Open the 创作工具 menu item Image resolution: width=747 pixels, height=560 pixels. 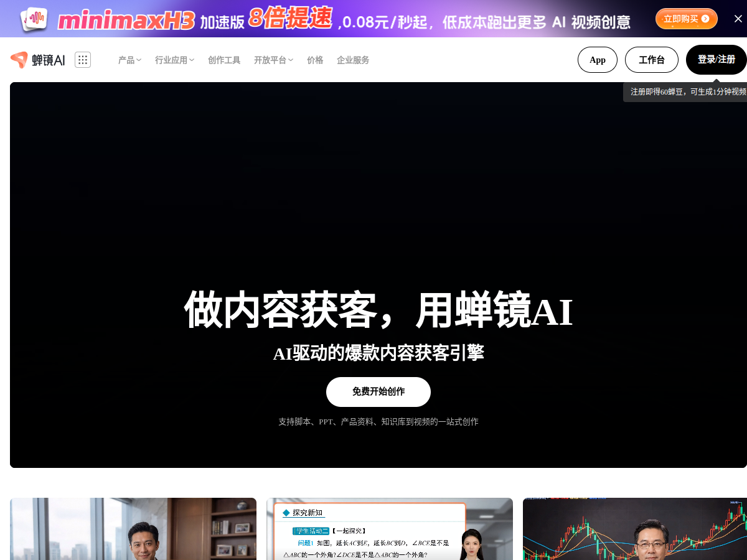click(x=224, y=60)
